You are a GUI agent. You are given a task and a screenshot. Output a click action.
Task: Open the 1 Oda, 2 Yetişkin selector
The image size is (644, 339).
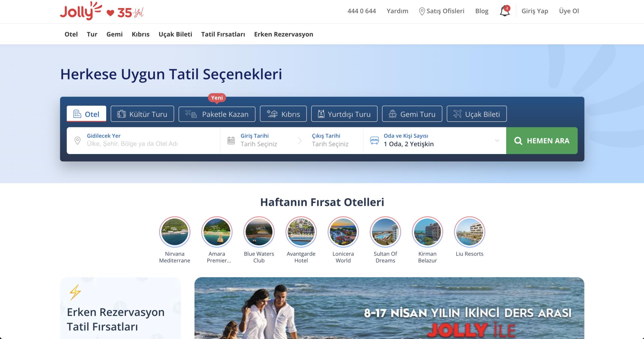click(x=435, y=141)
